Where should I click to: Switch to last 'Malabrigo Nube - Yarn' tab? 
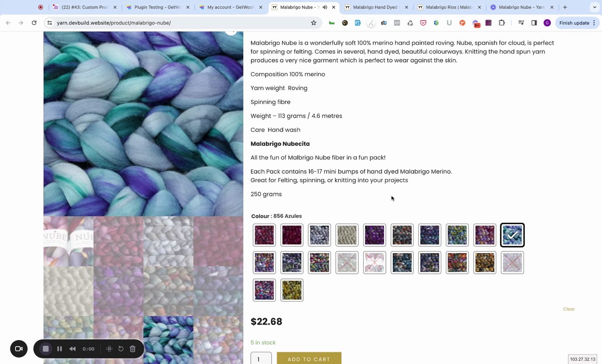click(x=522, y=7)
